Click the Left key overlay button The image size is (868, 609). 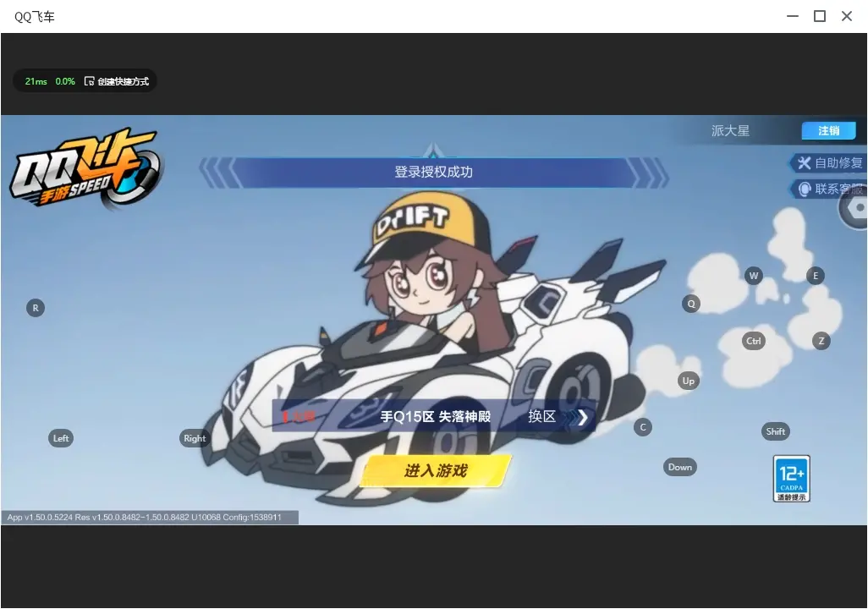point(61,438)
